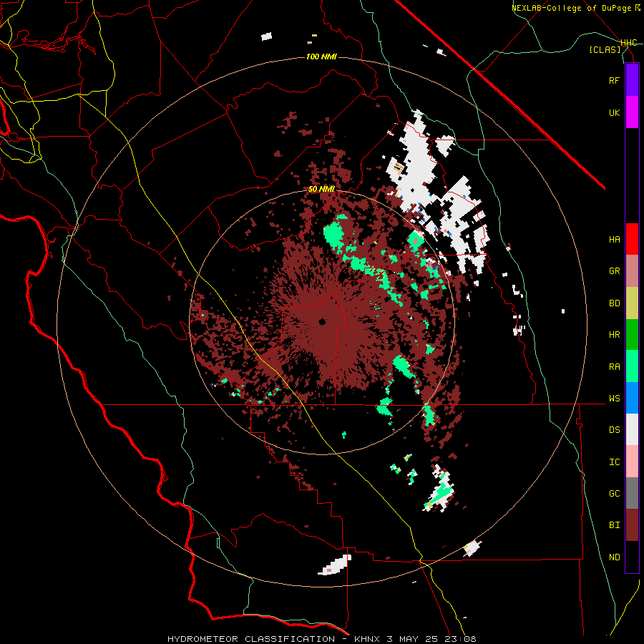Click the WS legend label

(x=614, y=399)
